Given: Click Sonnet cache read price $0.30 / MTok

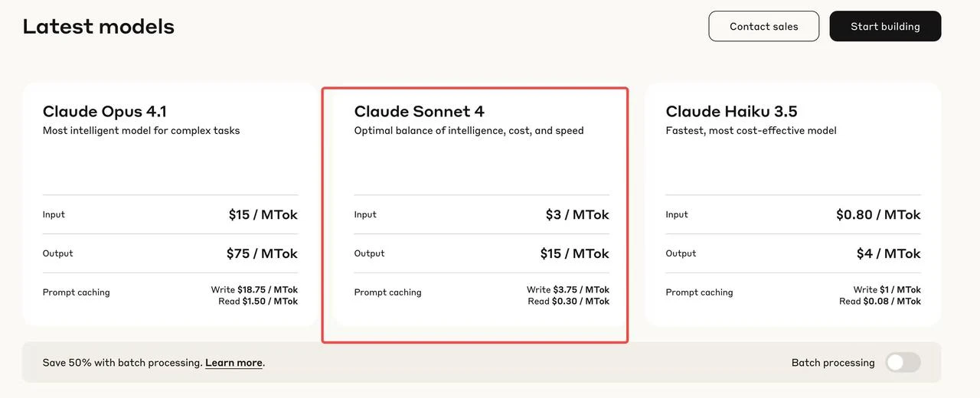Looking at the screenshot, I should 580,302.
